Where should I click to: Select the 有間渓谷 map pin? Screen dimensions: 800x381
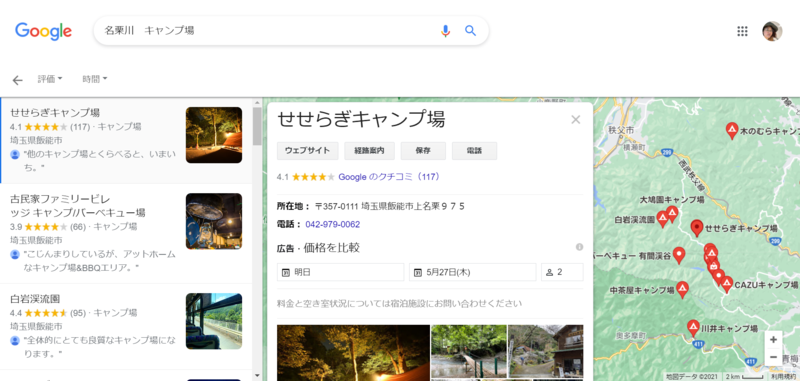(x=679, y=255)
